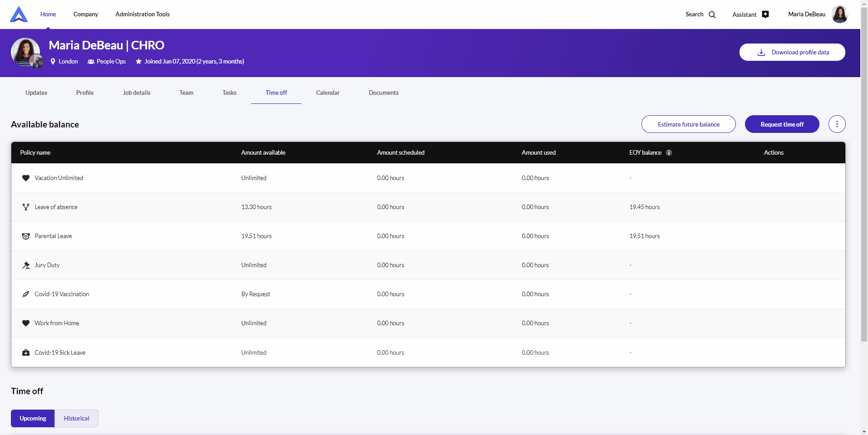
Task: Open Administration Tools menu
Action: [143, 15]
